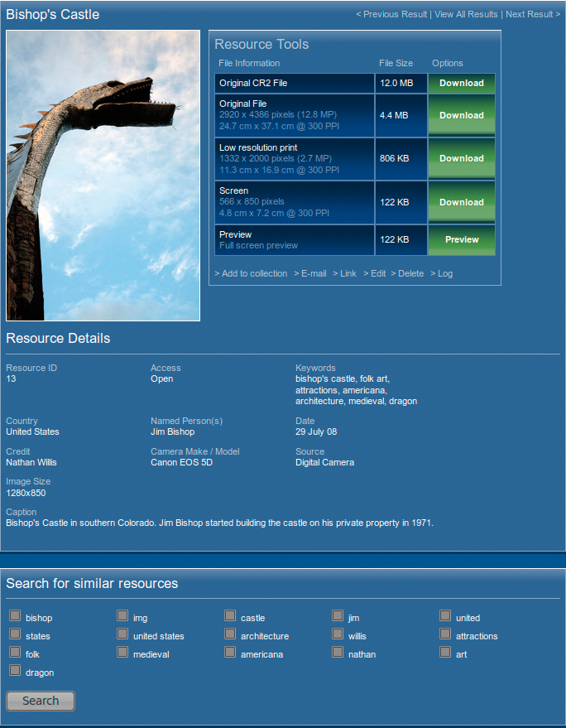Select the 'medieval' keyword checkbox
This screenshot has height=728, width=566.
(122, 652)
